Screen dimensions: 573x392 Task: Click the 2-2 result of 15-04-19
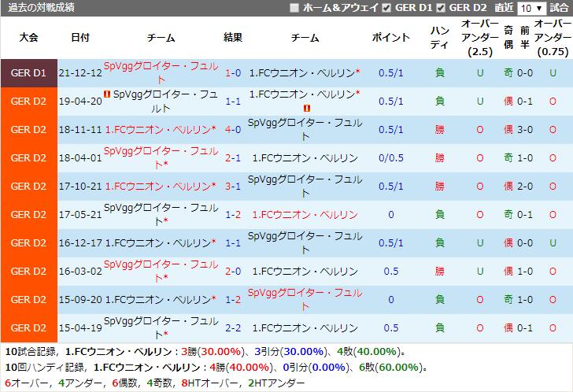(x=233, y=328)
